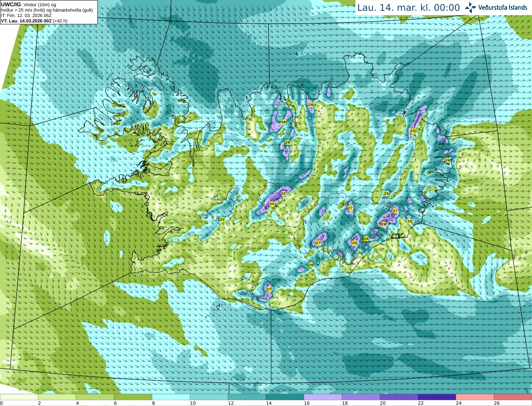This screenshot has height=406, width=532.
Task: Click the yellow gust label 34
Action: (271, 204)
